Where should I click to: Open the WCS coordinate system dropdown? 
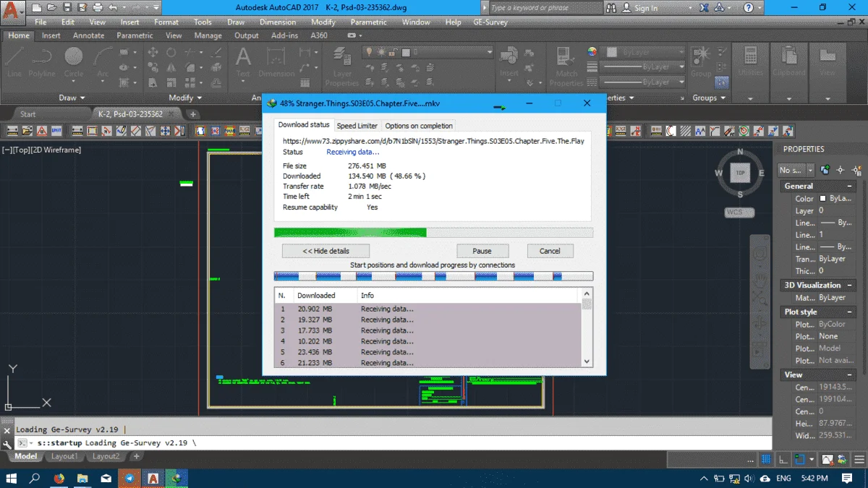[x=740, y=213]
